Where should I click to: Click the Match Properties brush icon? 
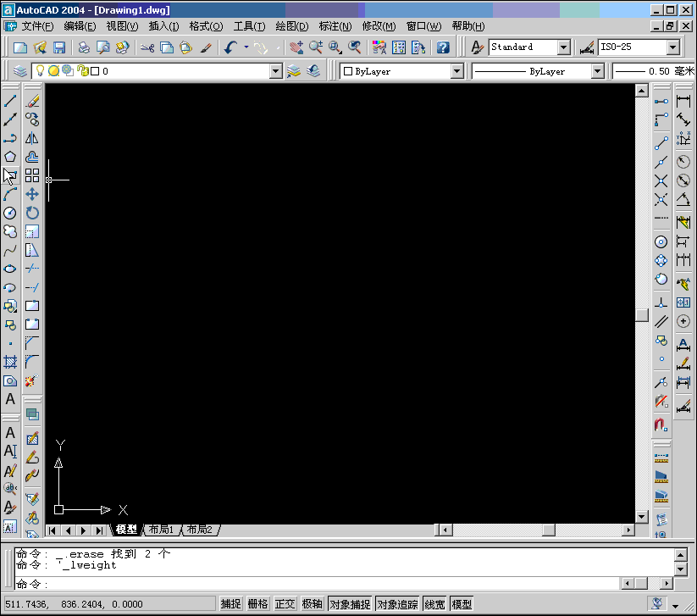205,47
